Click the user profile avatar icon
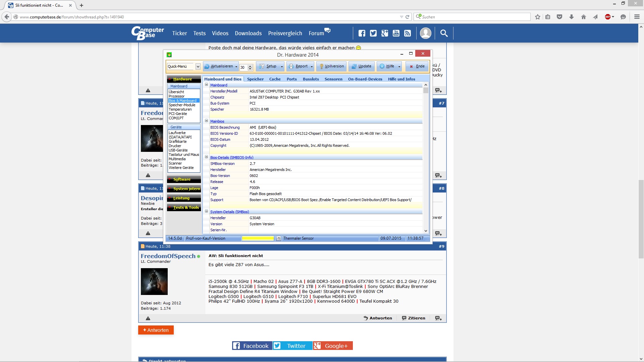Screen dimensions: 644x362 (x=425, y=33)
